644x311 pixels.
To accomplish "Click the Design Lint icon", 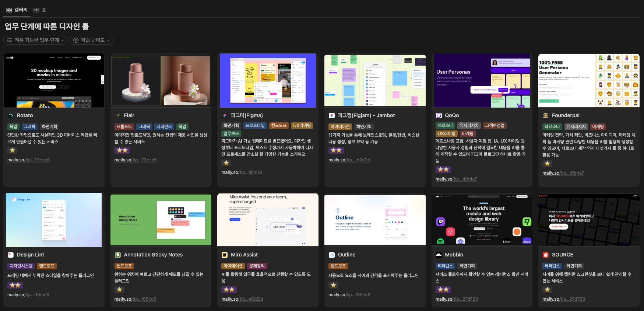I will coord(11,255).
